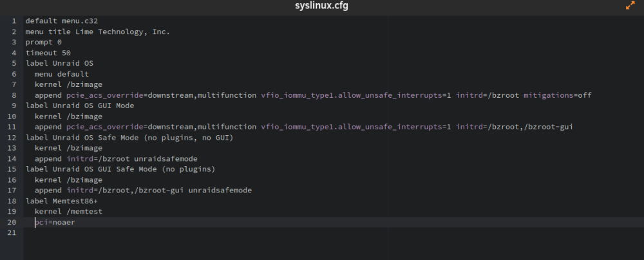Image resolution: width=644 pixels, height=260 pixels.
Task: Click line number 20 in gutter
Action: [12, 222]
